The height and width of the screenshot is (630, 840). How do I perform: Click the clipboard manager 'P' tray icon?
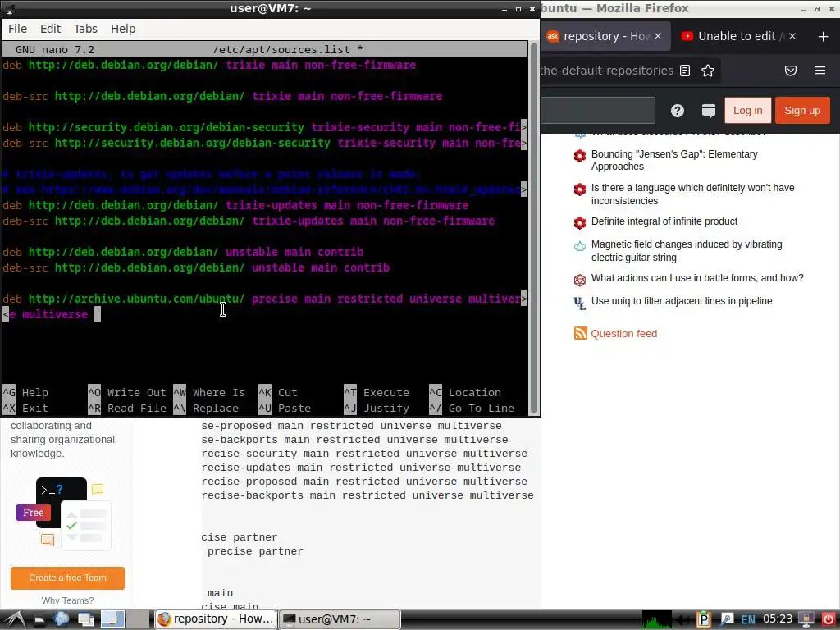[x=703, y=619]
